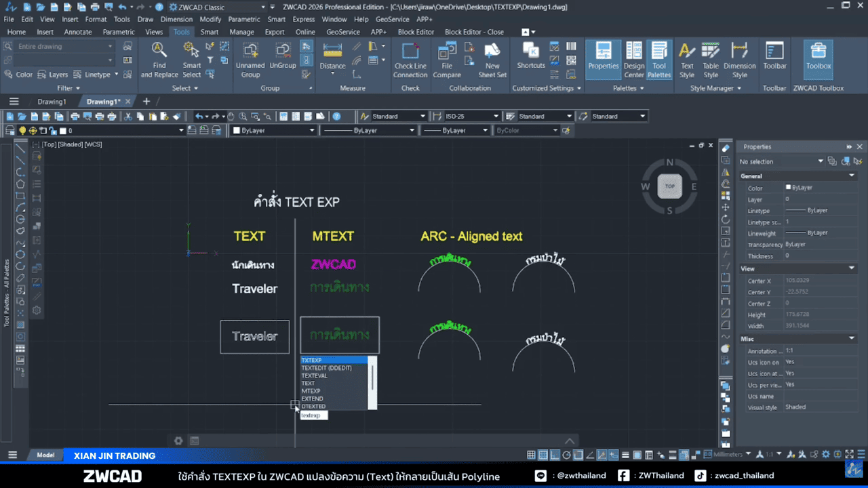This screenshot has height=488, width=868.
Task: Open the ByLayer color swatch dropdown
Action: pyautogui.click(x=311, y=130)
